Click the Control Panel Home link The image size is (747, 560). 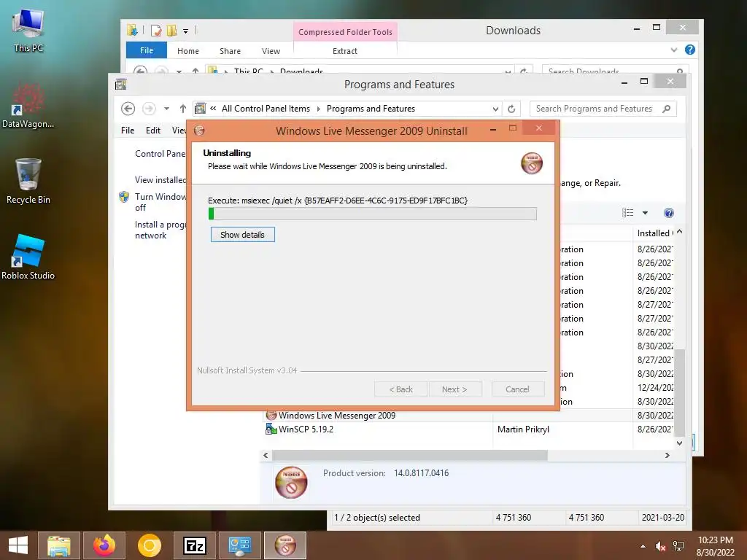coord(160,153)
